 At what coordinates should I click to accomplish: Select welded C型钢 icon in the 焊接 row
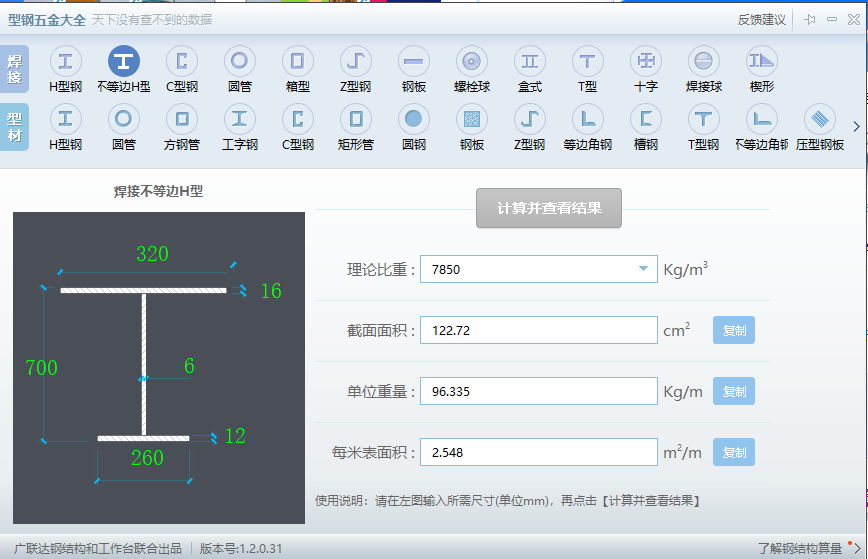click(182, 61)
